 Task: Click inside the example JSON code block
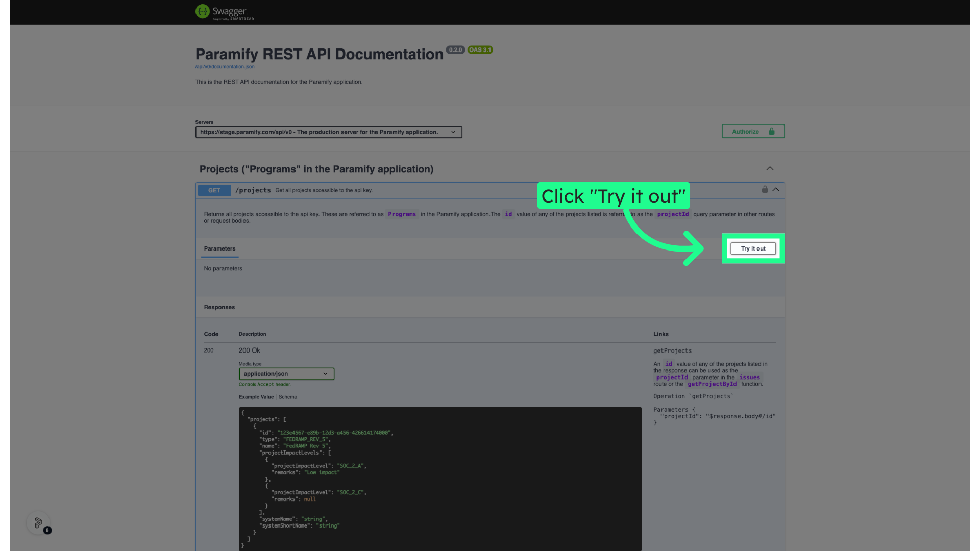pyautogui.click(x=440, y=479)
